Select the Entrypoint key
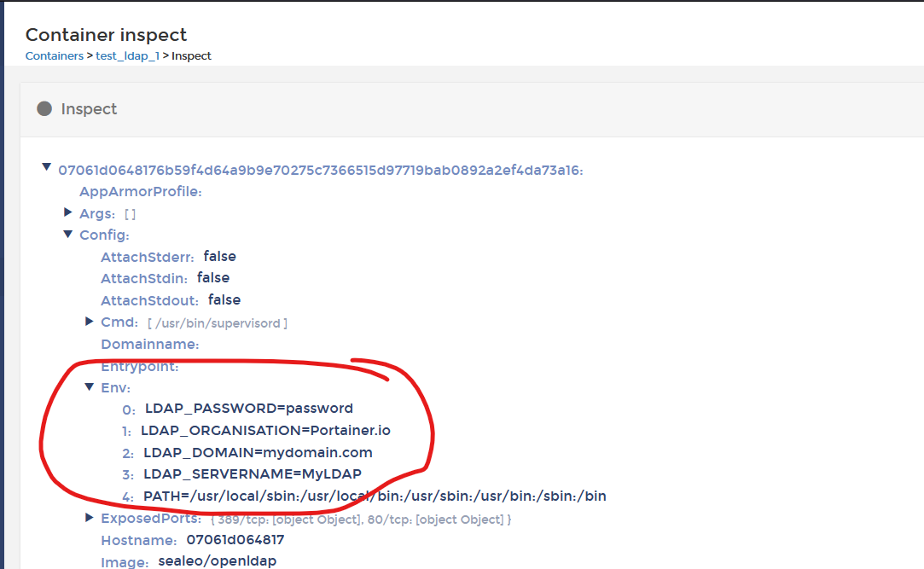 tap(140, 366)
